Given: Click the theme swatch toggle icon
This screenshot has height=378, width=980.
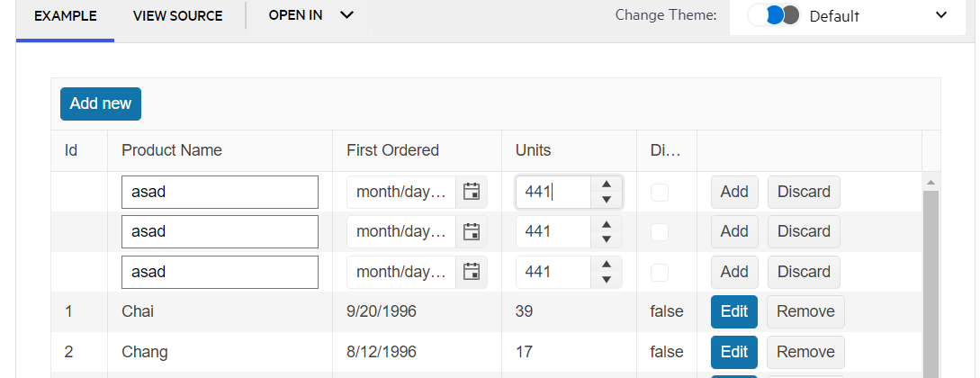Looking at the screenshot, I should 774,15.
